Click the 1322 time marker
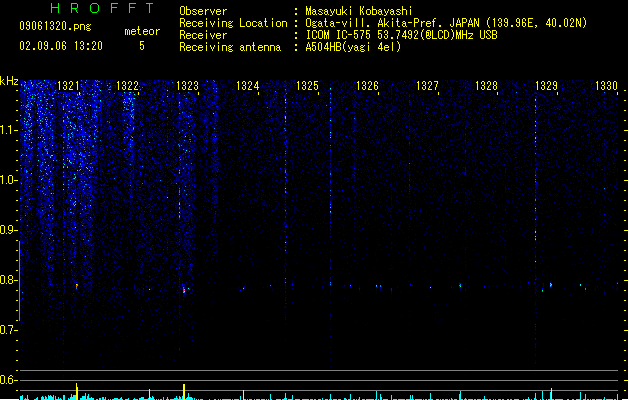 127,86
